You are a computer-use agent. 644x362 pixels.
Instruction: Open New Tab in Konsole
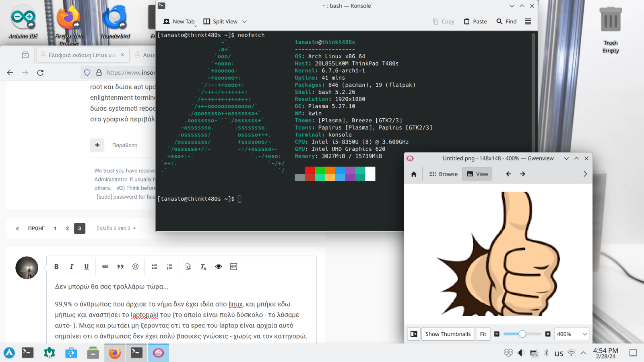[x=179, y=22]
